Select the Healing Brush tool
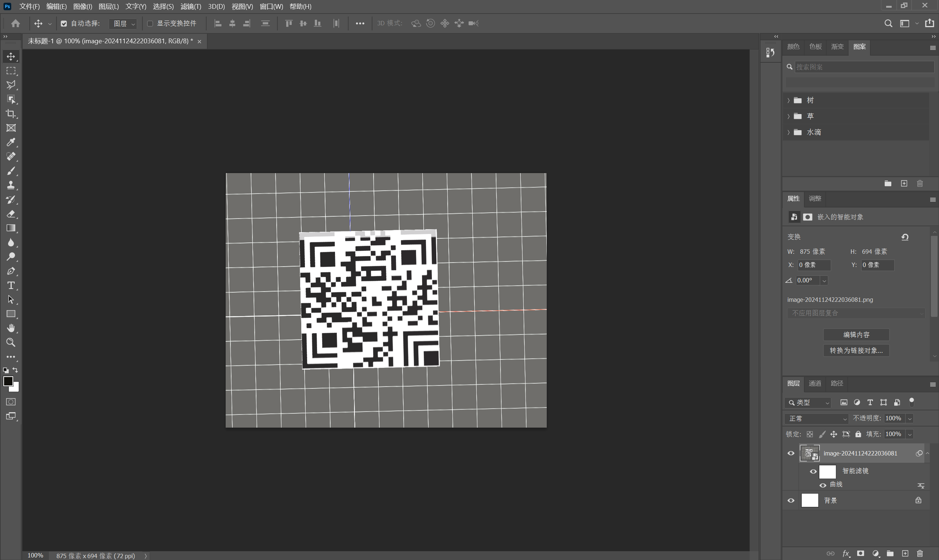The height and width of the screenshot is (560, 939). (x=11, y=157)
